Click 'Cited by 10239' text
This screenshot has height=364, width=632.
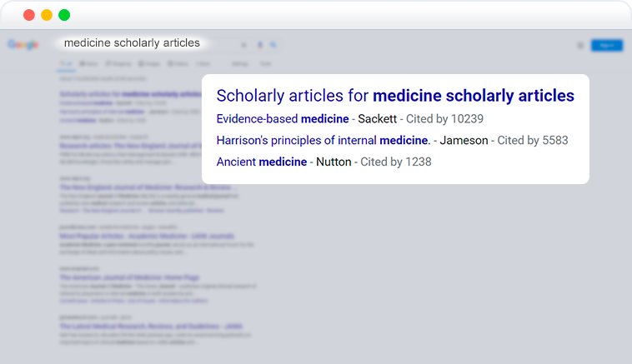[x=444, y=119]
